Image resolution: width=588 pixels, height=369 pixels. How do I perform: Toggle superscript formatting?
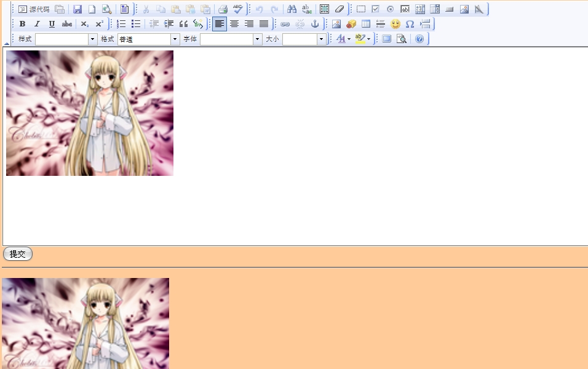click(100, 24)
